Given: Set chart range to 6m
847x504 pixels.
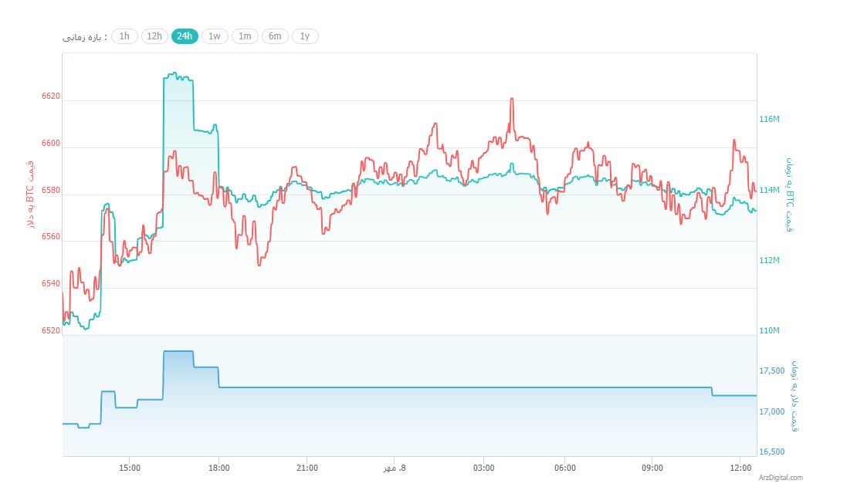Looking at the screenshot, I should (x=275, y=36).
